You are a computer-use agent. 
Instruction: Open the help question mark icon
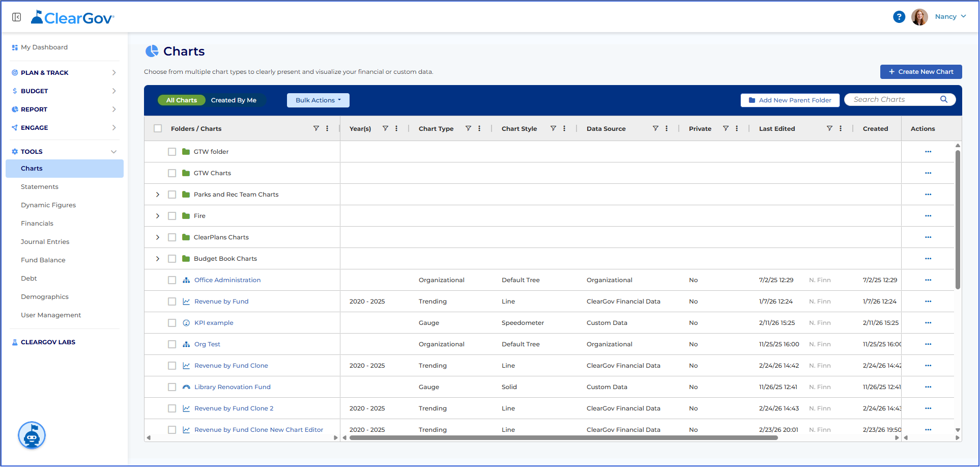click(899, 17)
